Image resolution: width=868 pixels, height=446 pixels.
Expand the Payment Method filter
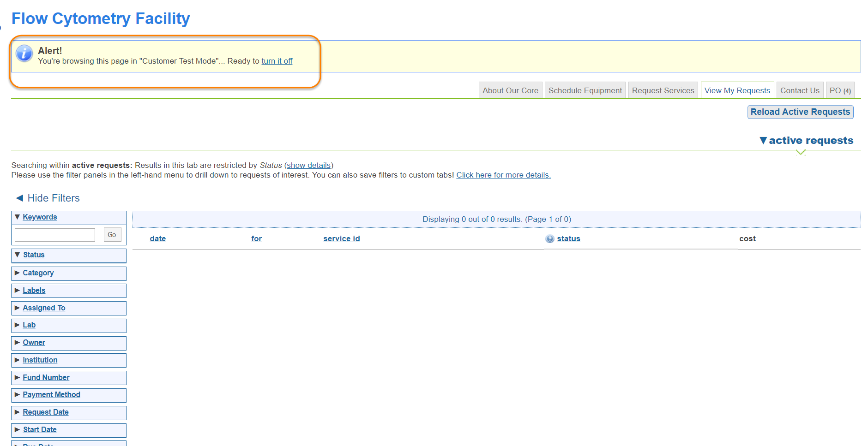(x=18, y=394)
